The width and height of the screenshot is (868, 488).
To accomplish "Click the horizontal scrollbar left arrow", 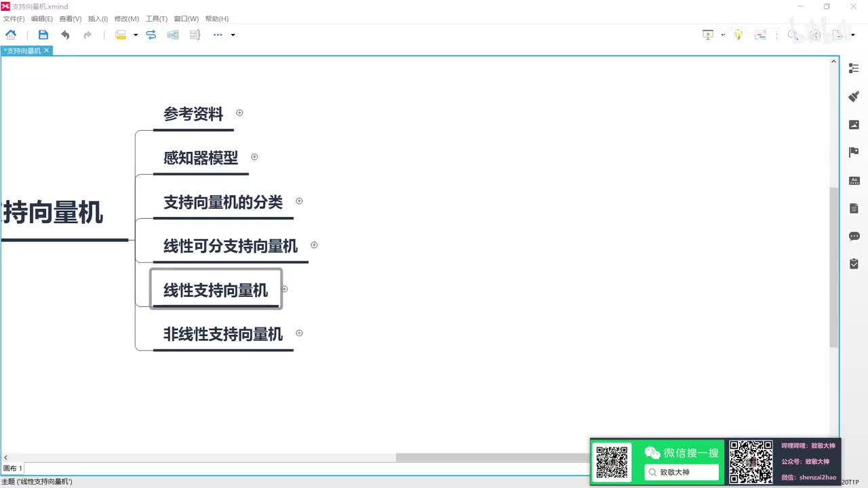I will click(x=6, y=457).
